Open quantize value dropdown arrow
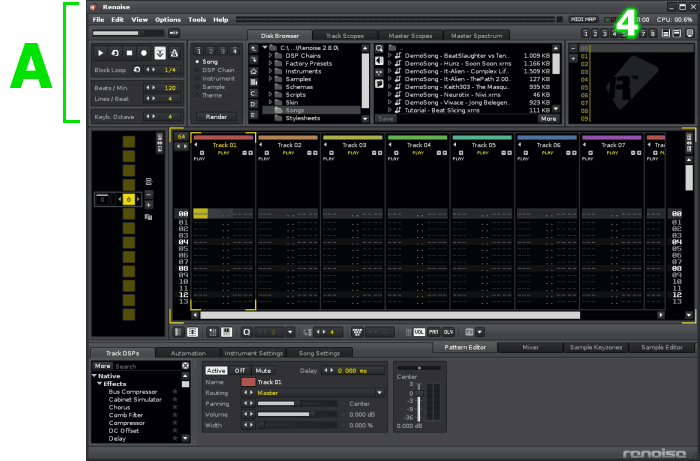The width and height of the screenshot is (700, 461). (290, 332)
